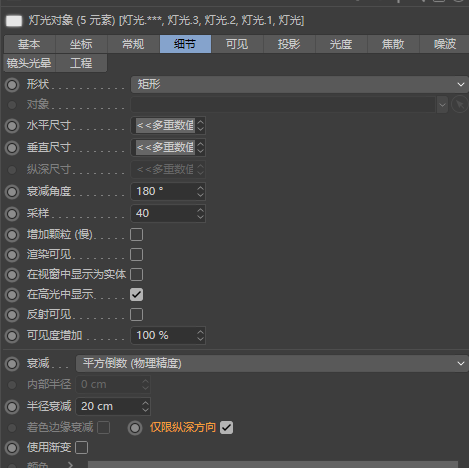
Task: Click animation dot beside 采样
Action: (x=12, y=214)
